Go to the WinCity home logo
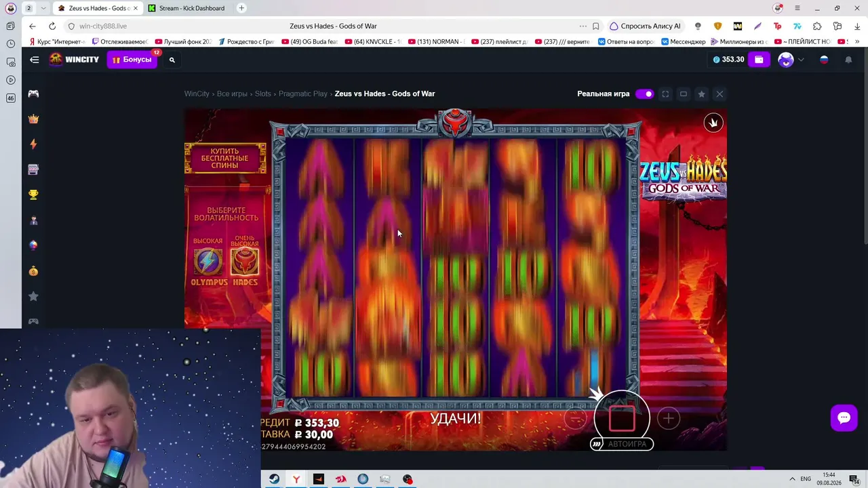 pyautogui.click(x=74, y=60)
